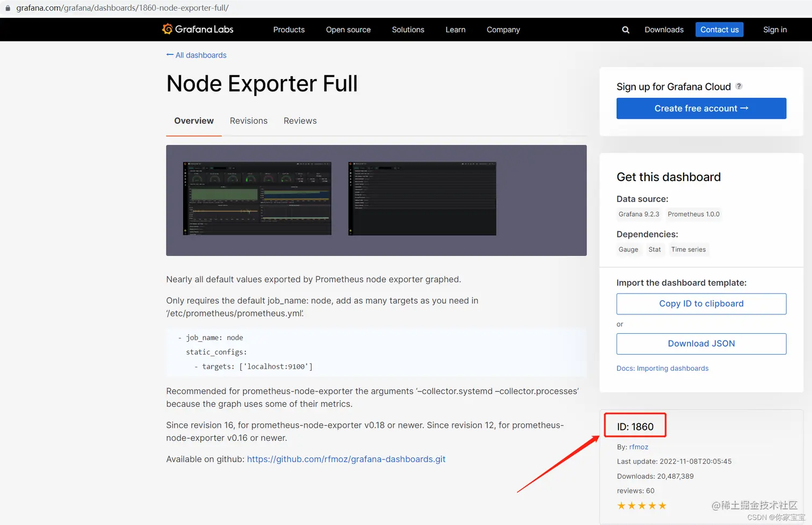Click Create free account button
Viewport: 812px width, 525px height.
coord(701,109)
